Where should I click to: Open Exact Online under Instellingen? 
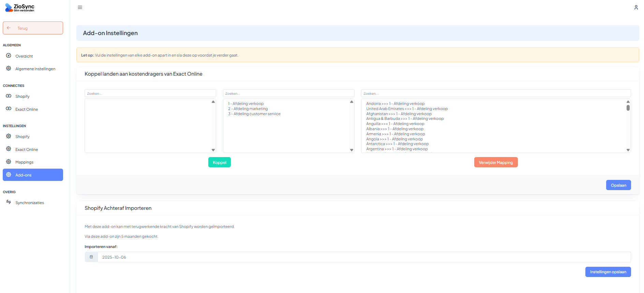[x=27, y=150]
